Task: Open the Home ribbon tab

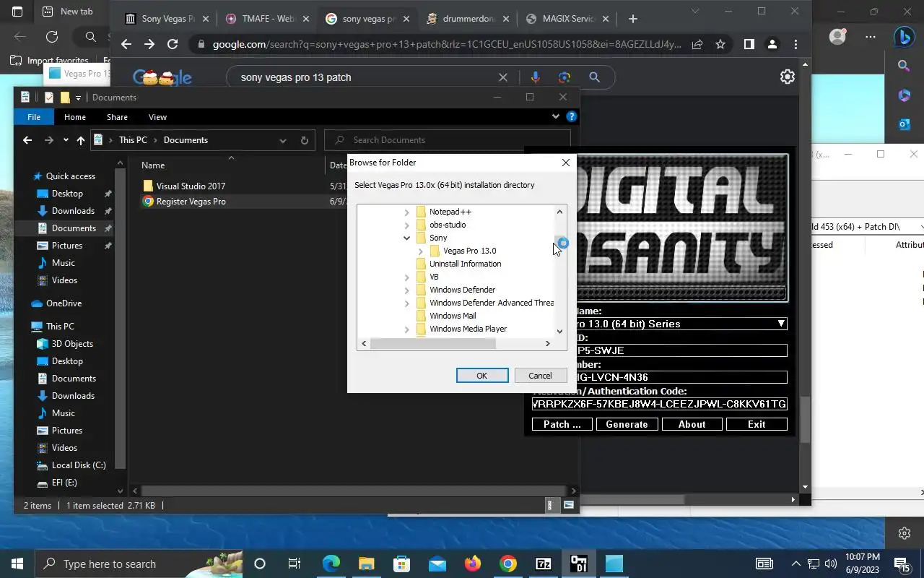Action: point(75,117)
